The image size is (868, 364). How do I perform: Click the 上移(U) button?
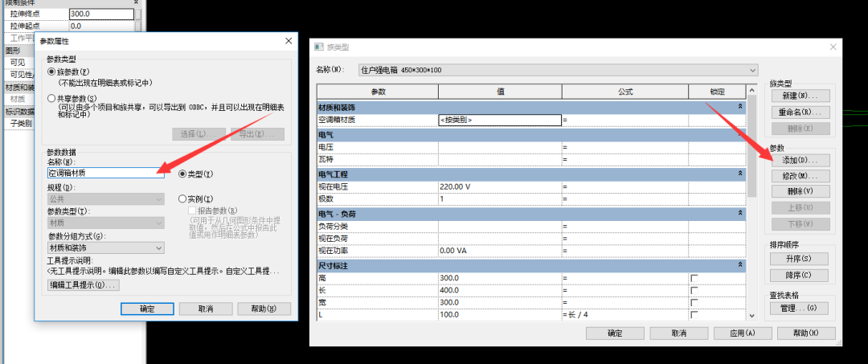[800, 207]
